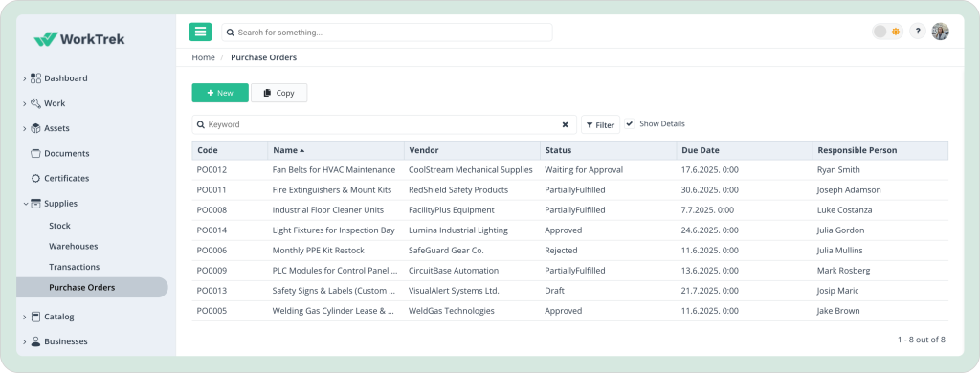Click the sort arrow on Name column
The image size is (980, 373).
(301, 150)
